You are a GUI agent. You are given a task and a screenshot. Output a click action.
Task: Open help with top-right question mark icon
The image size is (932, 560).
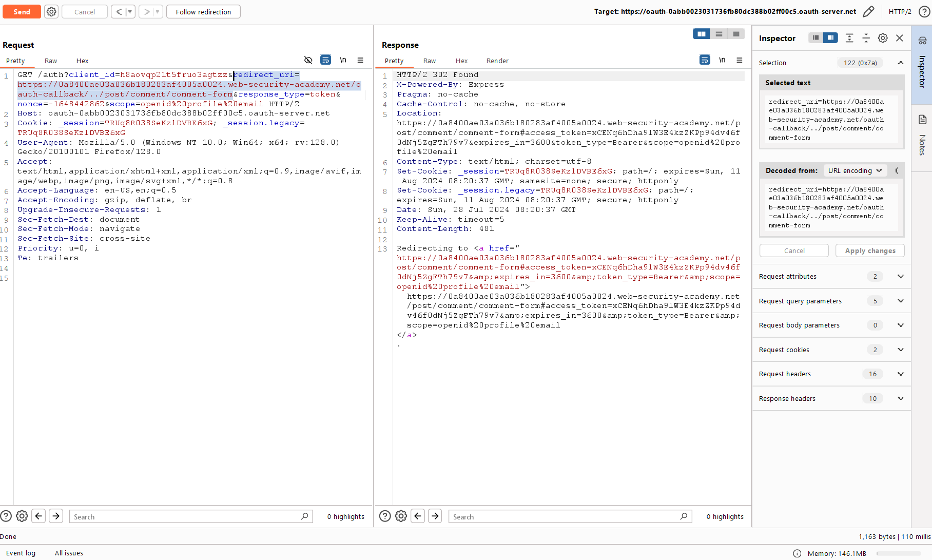click(924, 12)
